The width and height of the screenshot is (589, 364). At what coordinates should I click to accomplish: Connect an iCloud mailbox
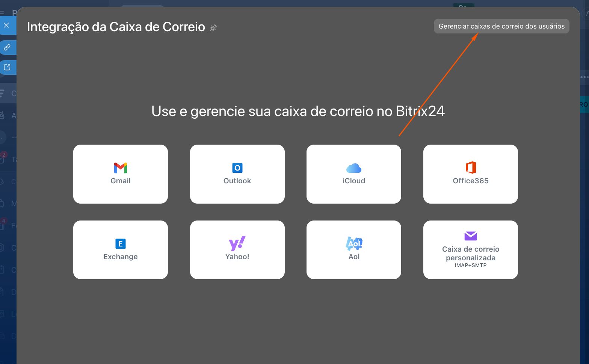pos(353,174)
